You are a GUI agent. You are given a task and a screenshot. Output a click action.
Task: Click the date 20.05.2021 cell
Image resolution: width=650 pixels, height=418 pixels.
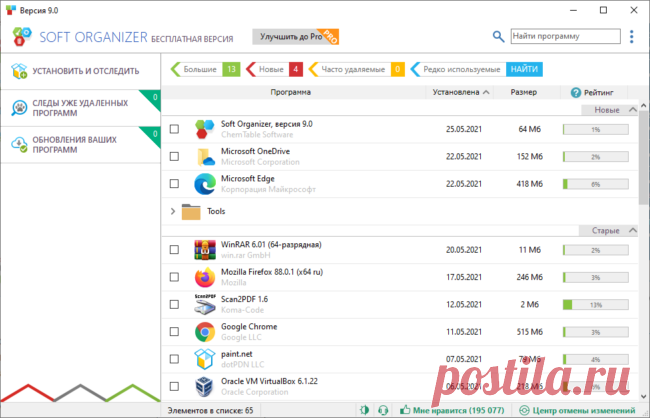[464, 250]
